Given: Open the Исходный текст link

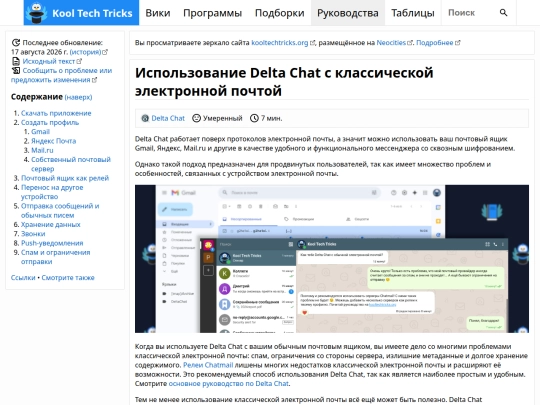Looking at the screenshot, I should (49, 61).
